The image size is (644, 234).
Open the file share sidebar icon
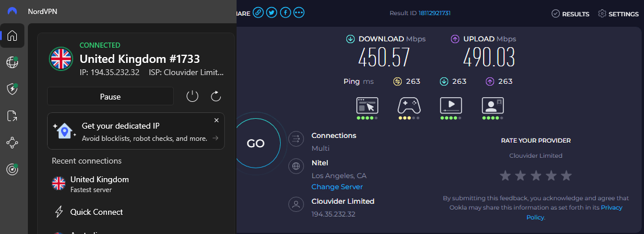12,116
